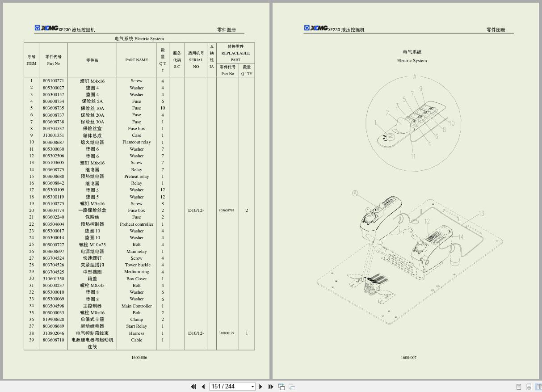This screenshot has height=392, width=542.
Task: Jump to the last page
Action: pos(271,387)
